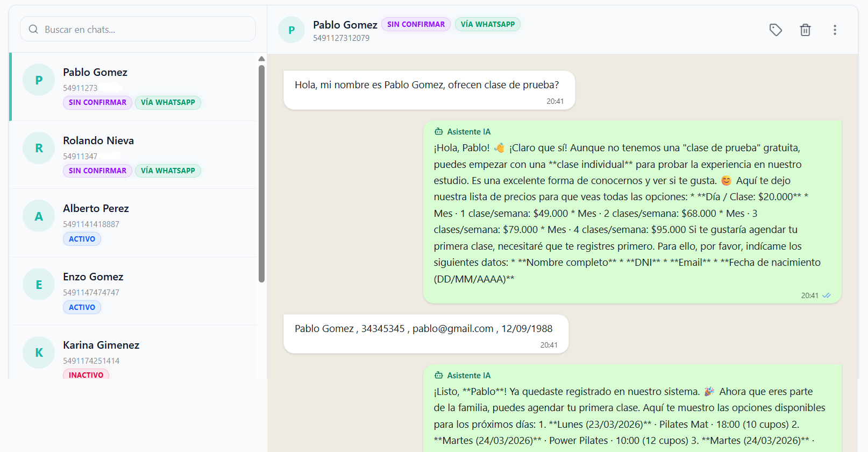Click the search magnifier icon
This screenshot has width=868, height=452.
33,30
